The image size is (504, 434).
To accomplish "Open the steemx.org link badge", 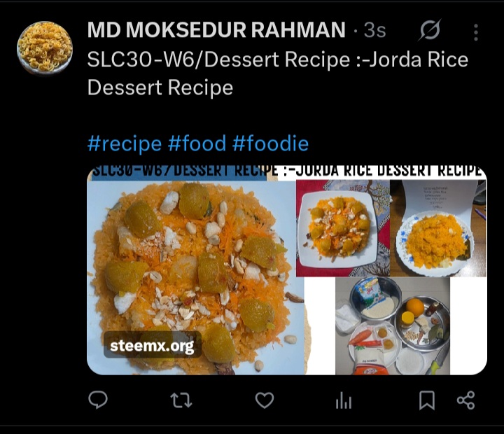I will (152, 345).
